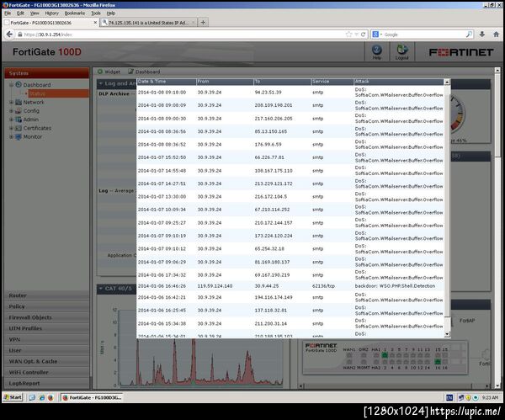Click the taskbar clock 9:23 AM
The image size is (505, 420).
click(490, 398)
